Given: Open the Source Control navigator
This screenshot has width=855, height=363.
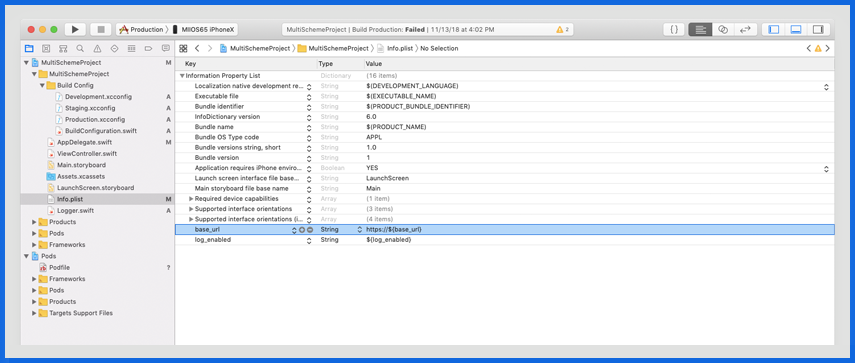Looking at the screenshot, I should [46, 48].
